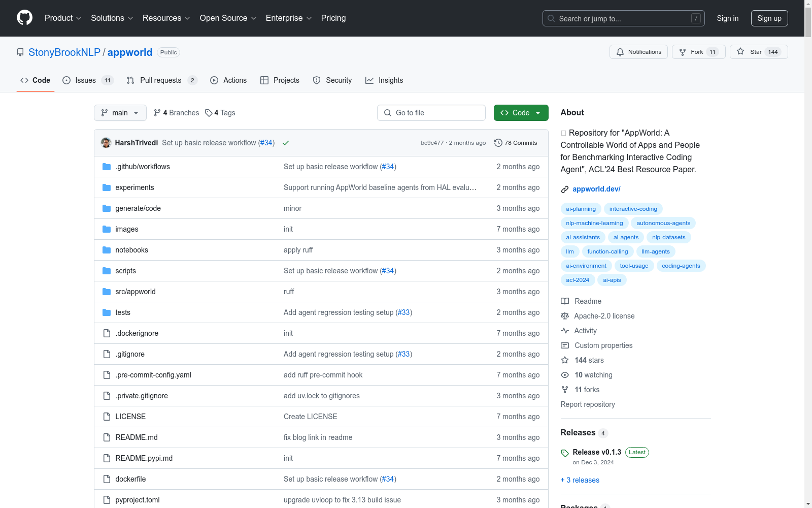Open the + 3 releases link

pyautogui.click(x=580, y=480)
